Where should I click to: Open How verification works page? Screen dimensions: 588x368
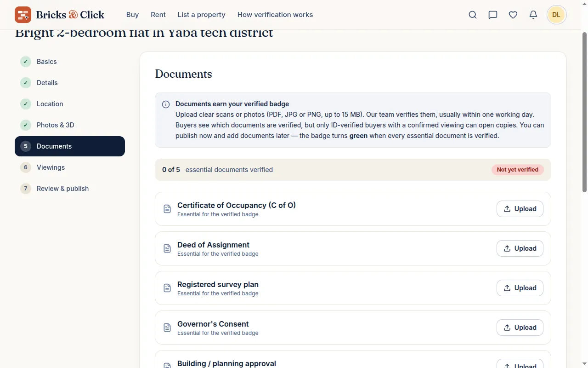click(275, 15)
